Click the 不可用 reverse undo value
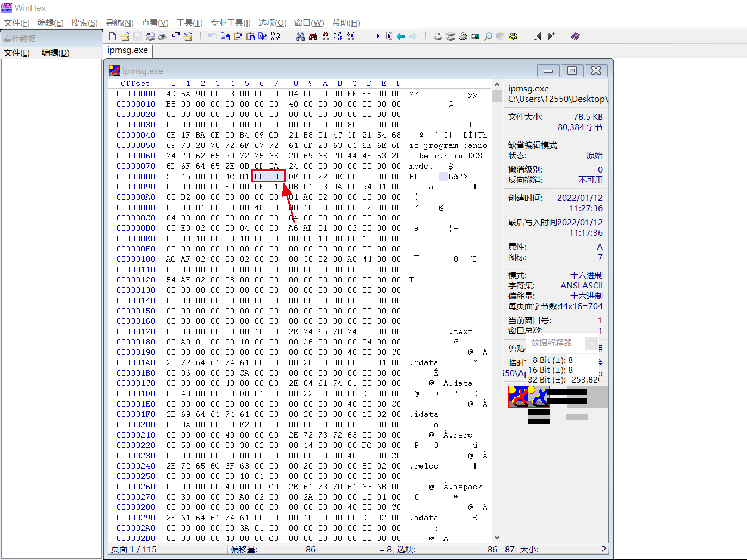The width and height of the screenshot is (747, 560). (590, 180)
